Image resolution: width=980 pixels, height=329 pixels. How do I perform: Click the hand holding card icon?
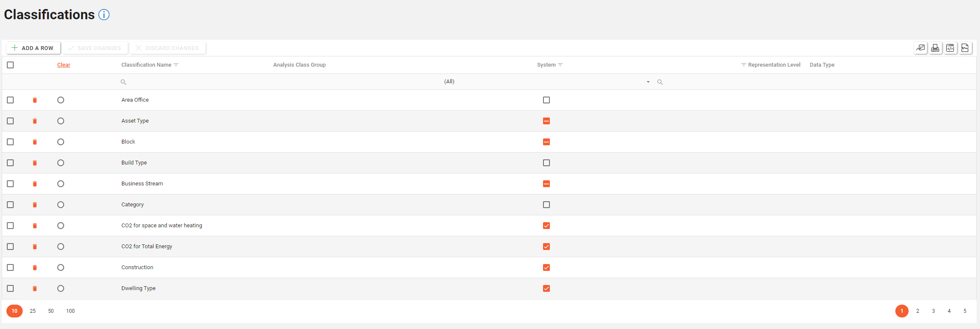click(920, 48)
